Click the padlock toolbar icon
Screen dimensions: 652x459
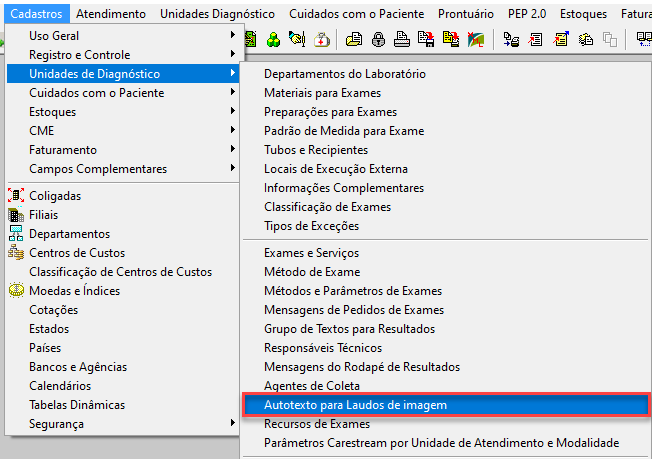click(378, 40)
